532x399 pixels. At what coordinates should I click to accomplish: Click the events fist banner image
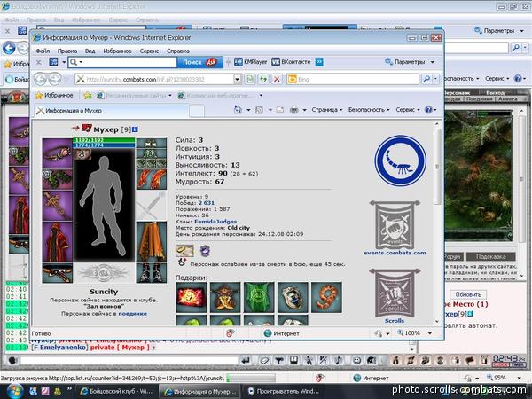click(395, 224)
